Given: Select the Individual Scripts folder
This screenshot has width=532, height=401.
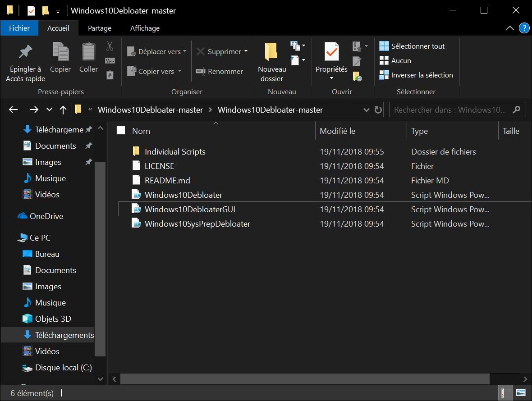Looking at the screenshot, I should coord(175,151).
